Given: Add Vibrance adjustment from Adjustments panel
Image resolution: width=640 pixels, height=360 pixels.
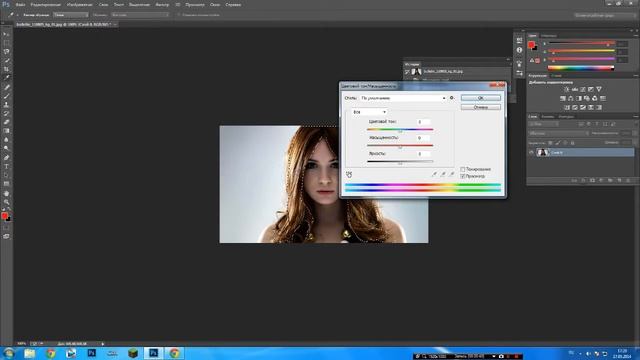Looking at the screenshot, I should [x=599, y=89].
